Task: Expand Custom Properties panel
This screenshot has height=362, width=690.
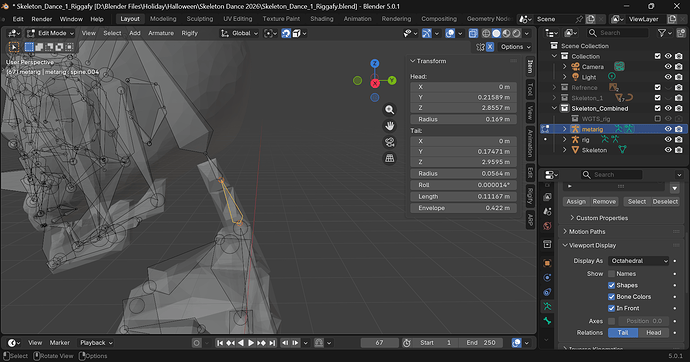Action: coord(599,218)
